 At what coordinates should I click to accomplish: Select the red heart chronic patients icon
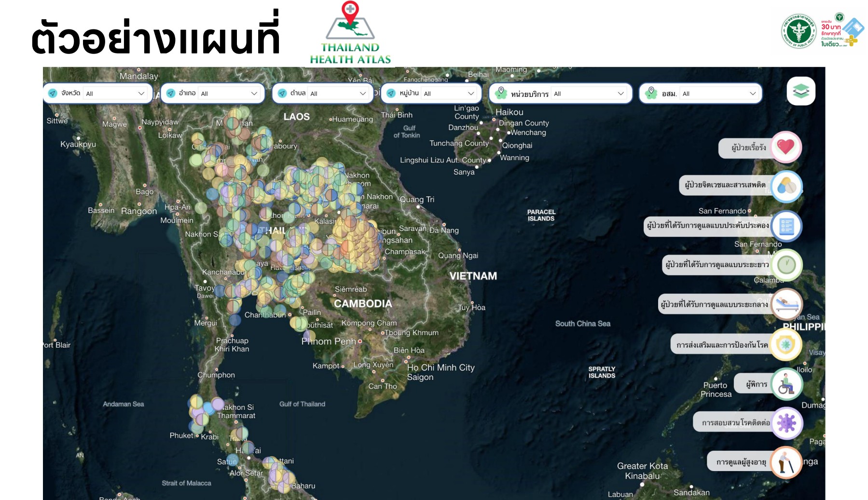(786, 147)
